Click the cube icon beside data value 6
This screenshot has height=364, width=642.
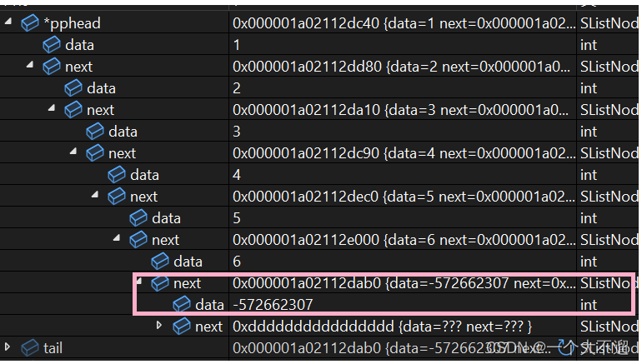tap(160, 262)
